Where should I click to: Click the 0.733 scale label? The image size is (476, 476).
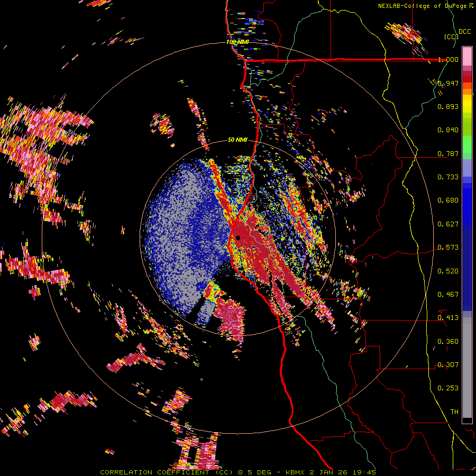click(448, 177)
